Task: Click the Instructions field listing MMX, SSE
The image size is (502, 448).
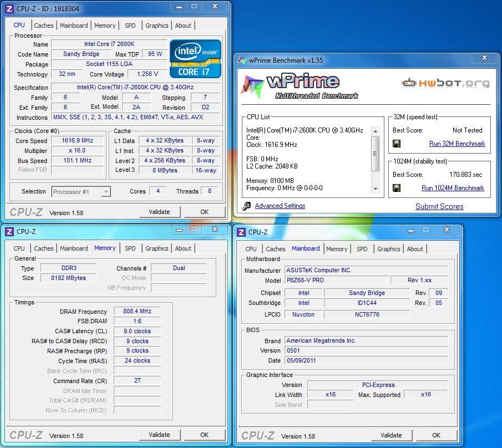Action: 135,117
